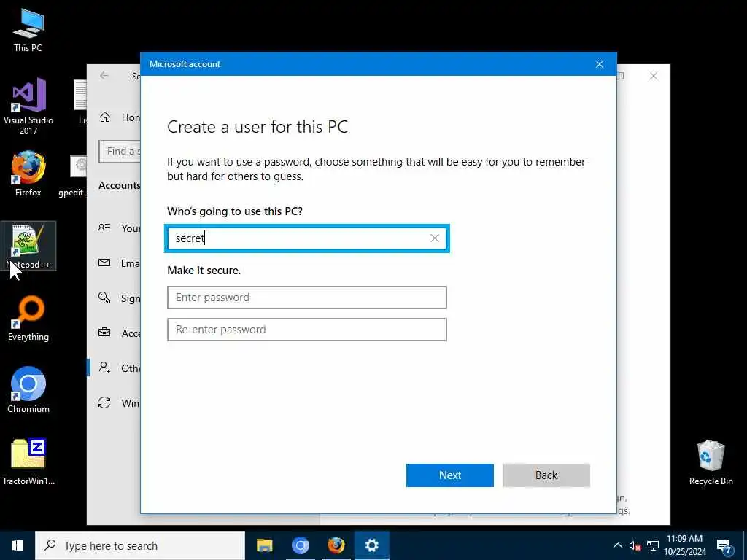
Task: Open Action Center notifications icon
Action: click(x=724, y=547)
